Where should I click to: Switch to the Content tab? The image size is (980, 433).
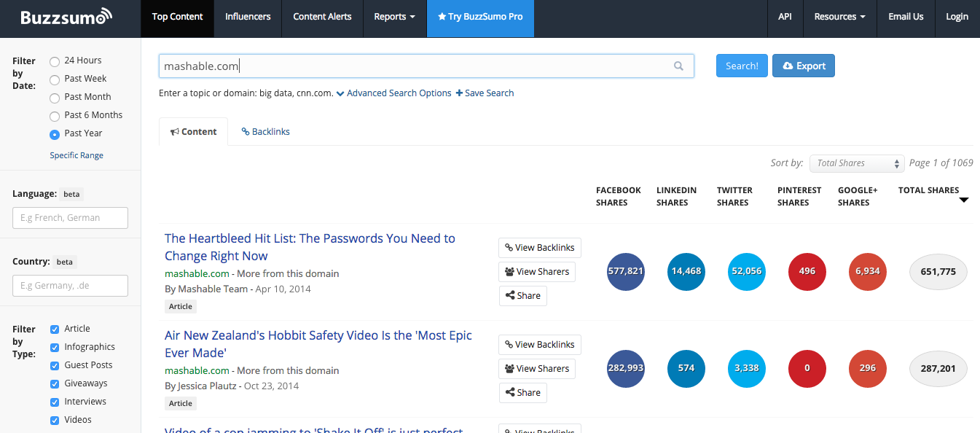193,132
